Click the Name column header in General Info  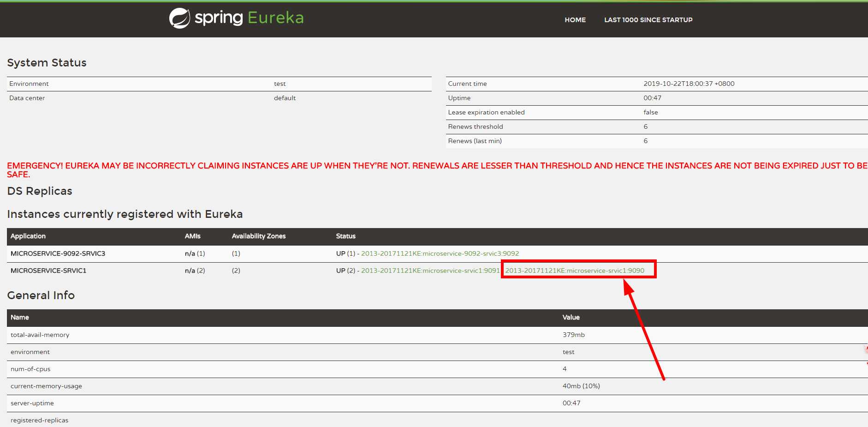coord(20,317)
